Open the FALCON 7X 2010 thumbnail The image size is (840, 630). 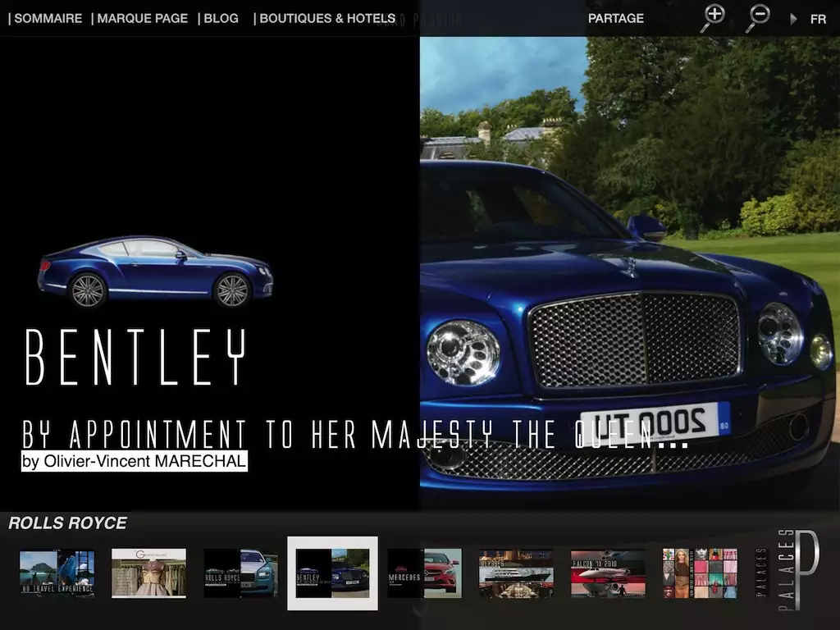point(608,572)
